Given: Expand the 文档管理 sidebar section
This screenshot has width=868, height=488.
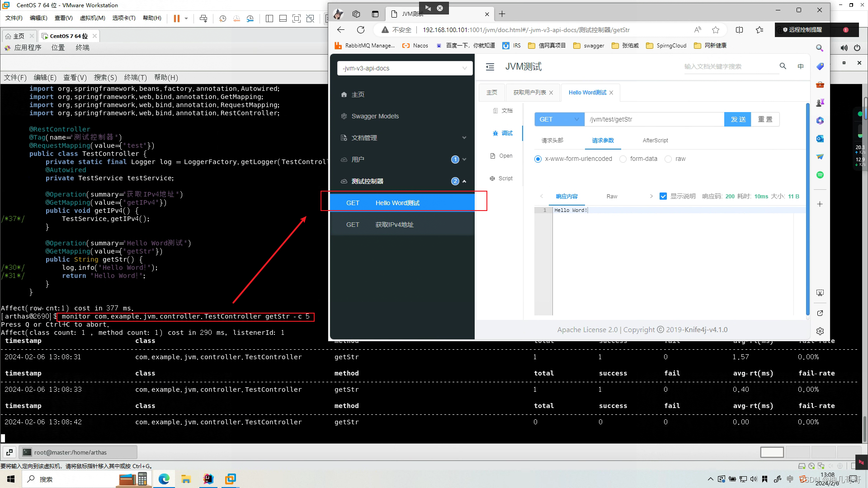Looking at the screenshot, I should pos(402,138).
